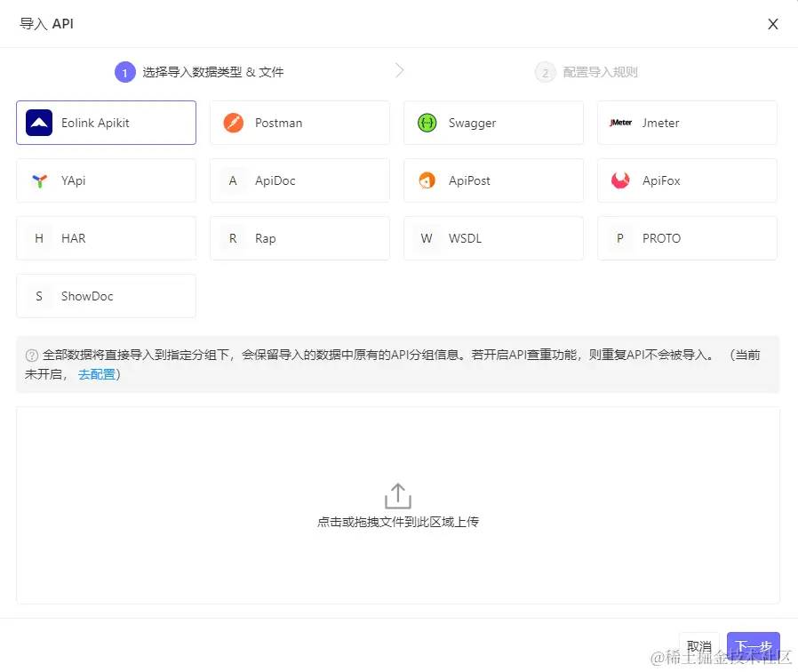798x672 pixels.
Task: Click the Rap letter R icon
Action: click(x=233, y=238)
